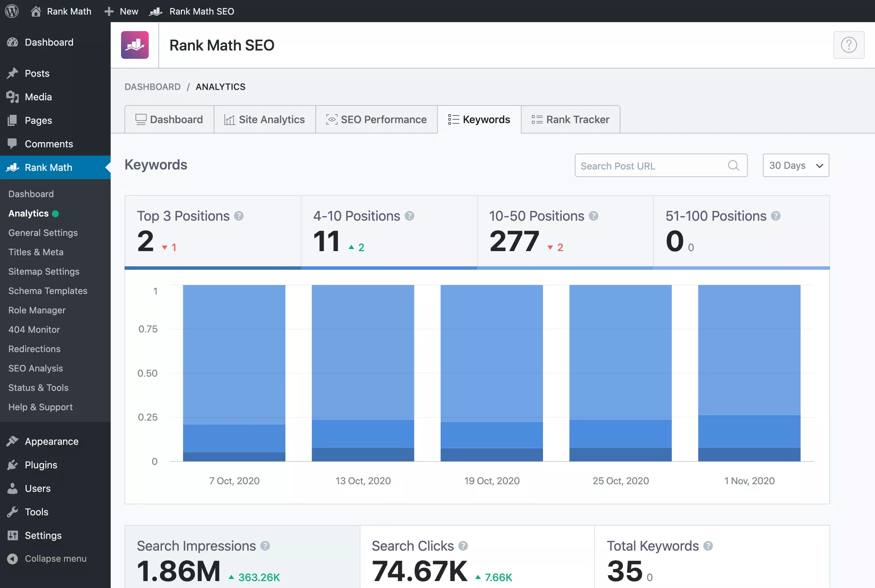Click the Search Post URL field
The width and height of the screenshot is (875, 588).
point(651,165)
